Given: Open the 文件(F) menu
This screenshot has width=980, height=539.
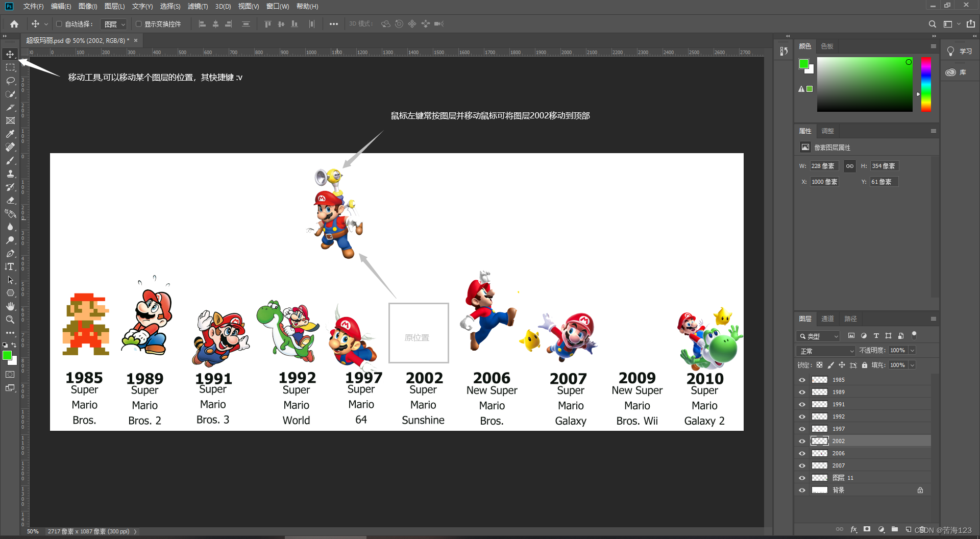Looking at the screenshot, I should pos(33,6).
